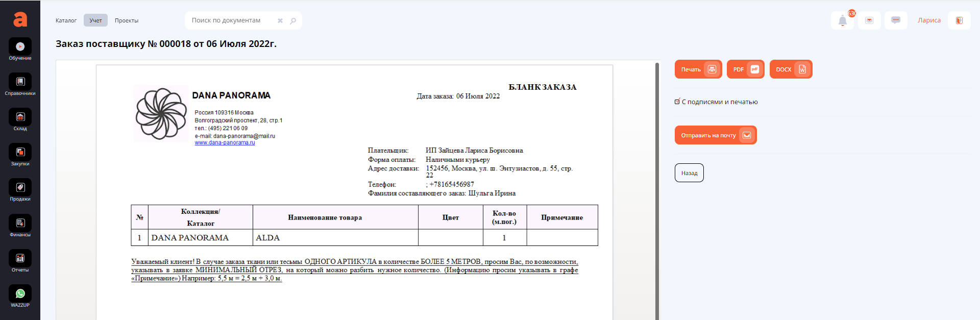Export the order as DOCX

tap(790, 69)
